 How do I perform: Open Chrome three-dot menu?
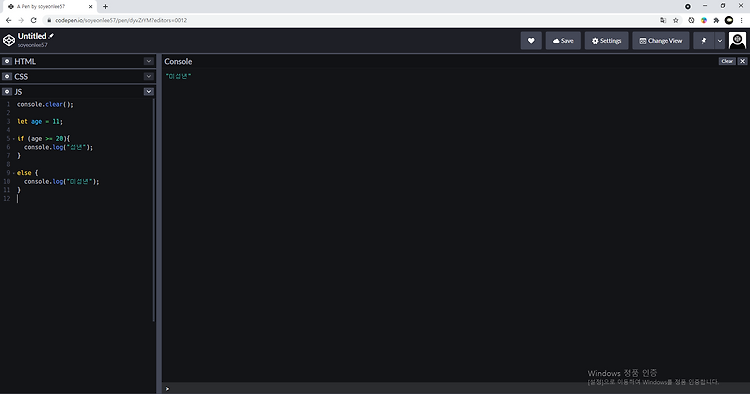click(x=741, y=20)
